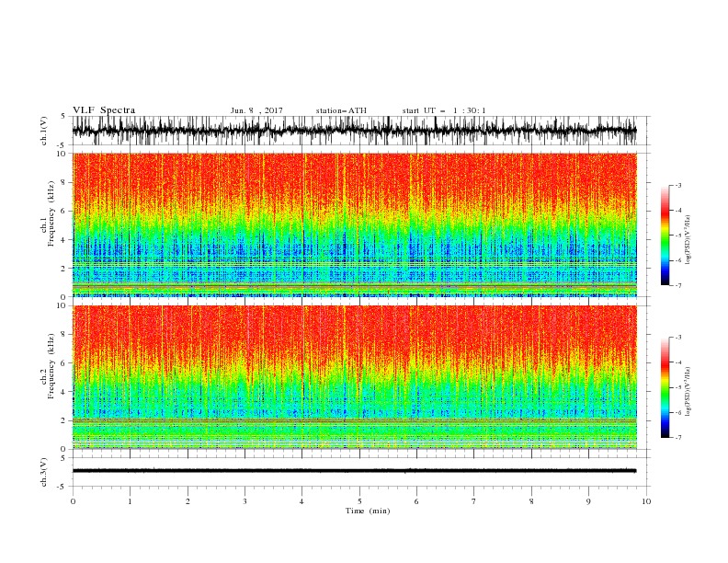The width and height of the screenshot is (728, 563).
Task: Click tick label "10" on the time axis
Action: pos(646,501)
